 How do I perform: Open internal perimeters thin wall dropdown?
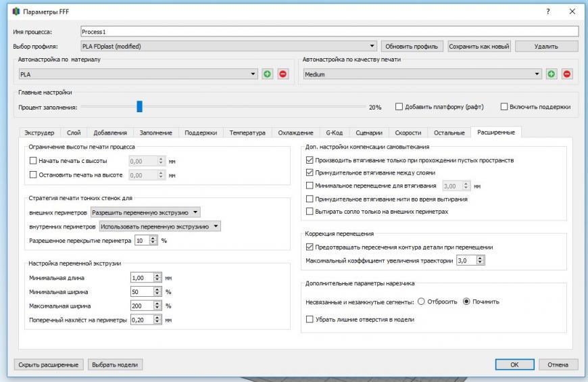point(160,226)
